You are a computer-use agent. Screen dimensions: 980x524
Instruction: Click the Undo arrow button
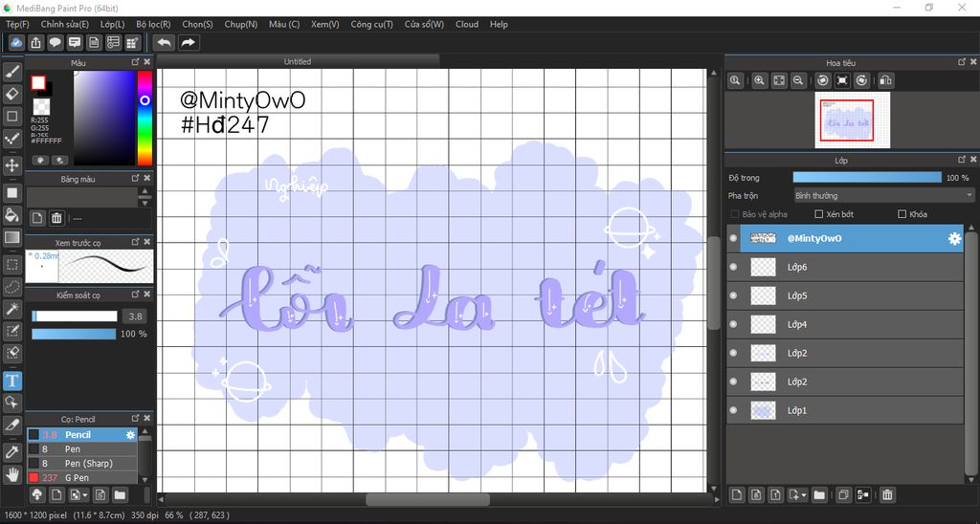click(164, 42)
